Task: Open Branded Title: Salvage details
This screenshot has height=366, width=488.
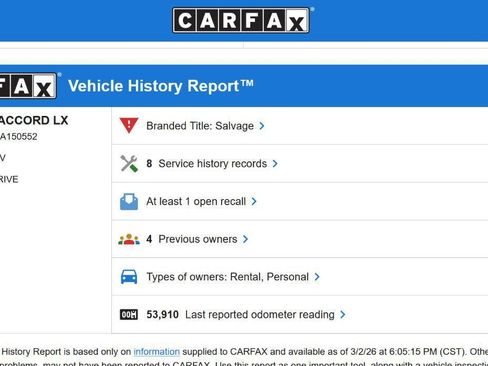Action: 200,126
